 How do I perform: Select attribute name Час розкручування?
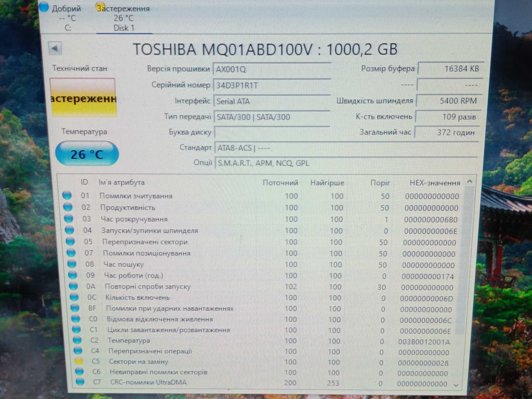click(x=134, y=219)
